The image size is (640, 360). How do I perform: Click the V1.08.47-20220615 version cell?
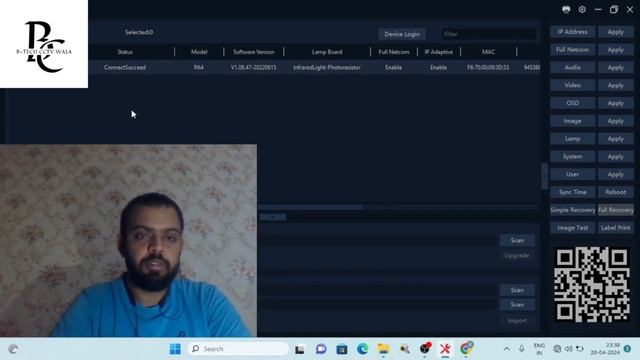point(253,68)
